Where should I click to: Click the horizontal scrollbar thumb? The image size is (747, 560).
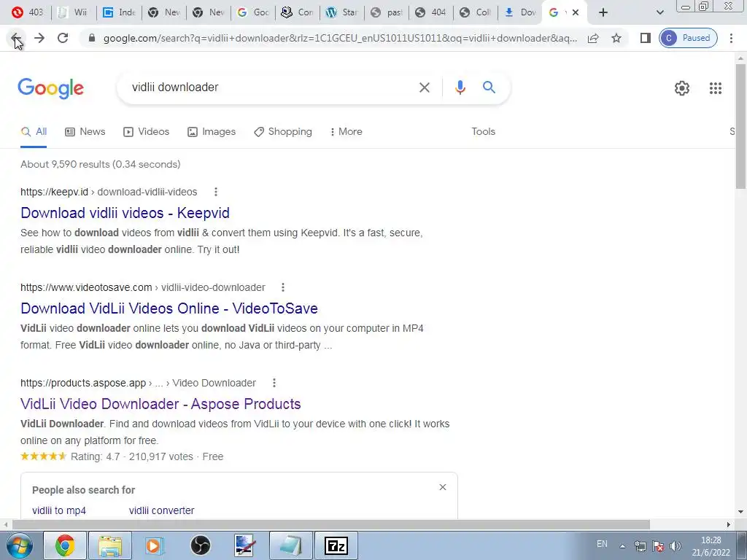point(331,525)
